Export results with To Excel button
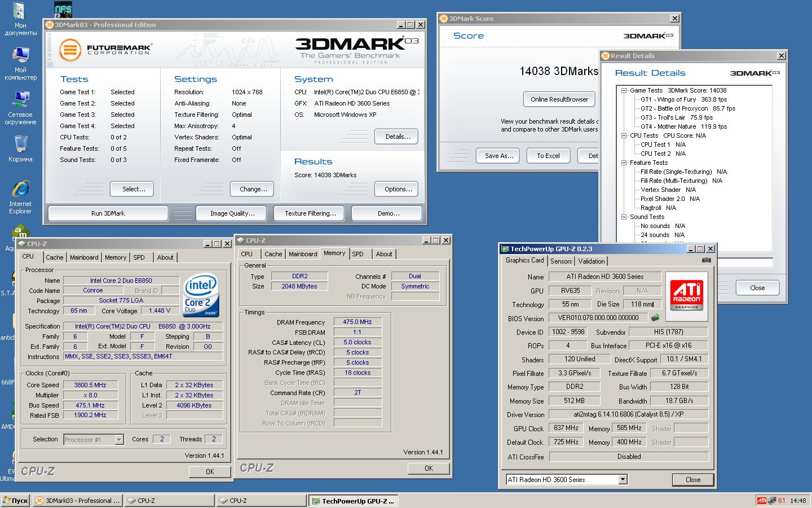 (548, 156)
